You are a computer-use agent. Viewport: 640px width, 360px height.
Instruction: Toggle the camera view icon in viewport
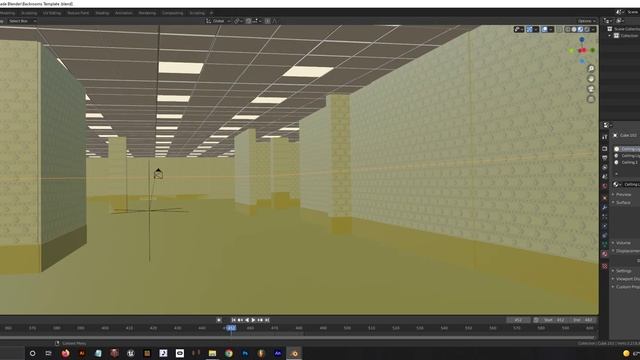point(591,89)
